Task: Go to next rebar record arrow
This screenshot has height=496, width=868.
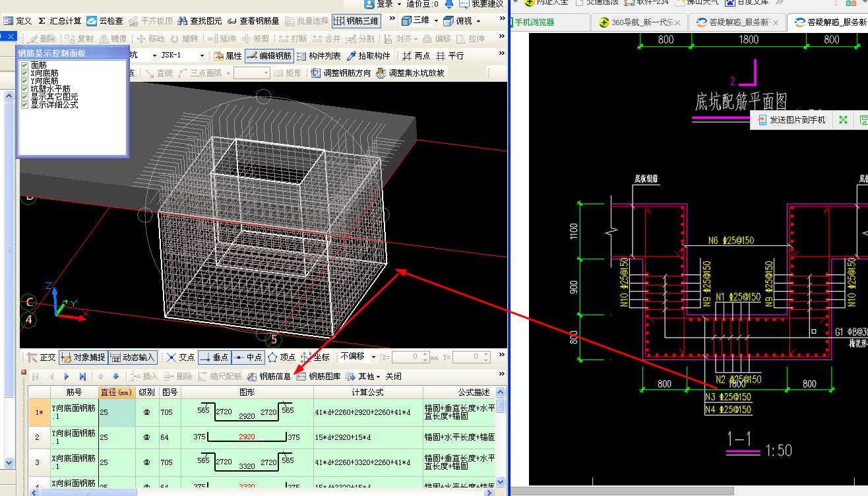Action: tap(67, 377)
